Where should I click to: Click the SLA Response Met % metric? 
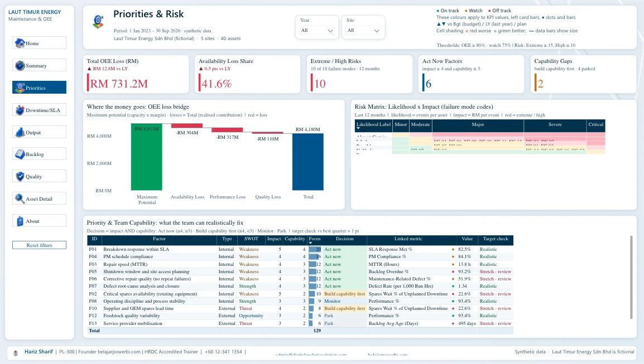390,249
